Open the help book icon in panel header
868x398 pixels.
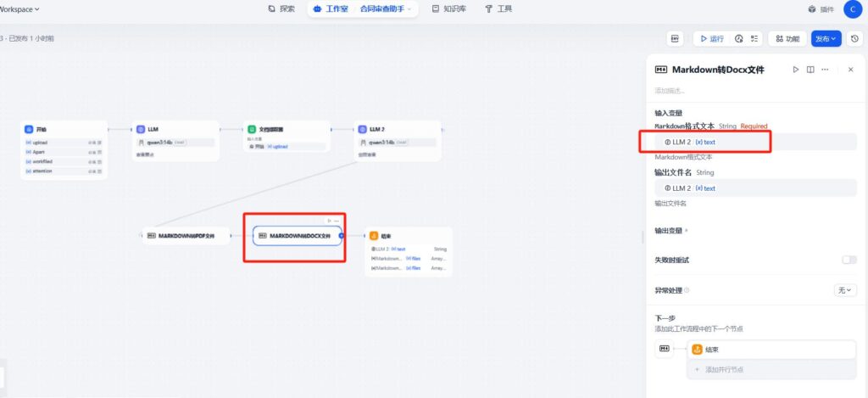coord(810,70)
